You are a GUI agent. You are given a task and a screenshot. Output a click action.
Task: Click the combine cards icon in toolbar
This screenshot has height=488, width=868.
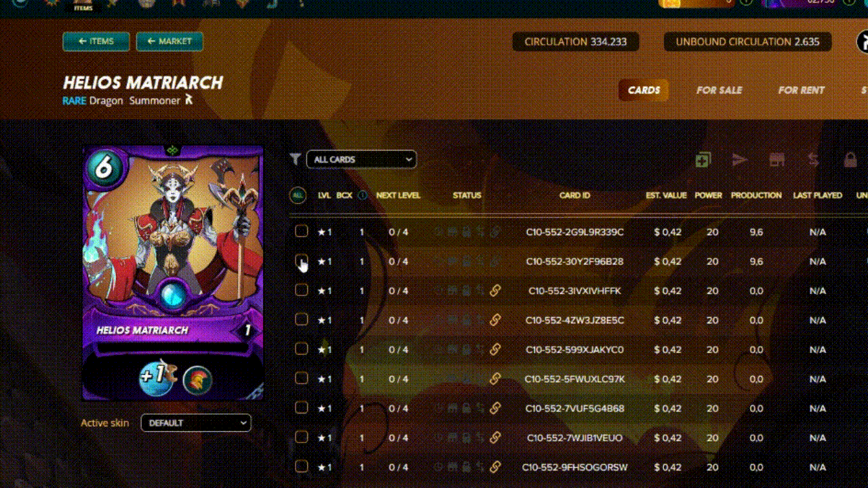[703, 160]
